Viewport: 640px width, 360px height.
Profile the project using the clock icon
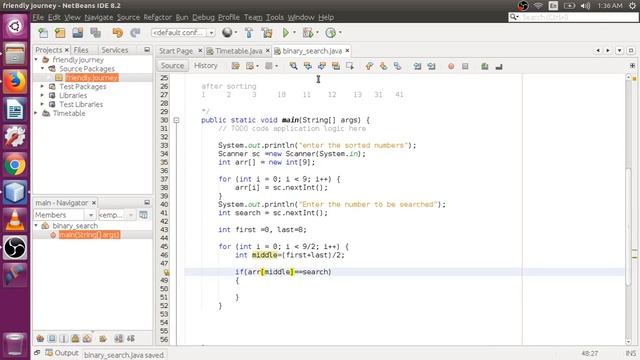pyautogui.click(x=331, y=33)
